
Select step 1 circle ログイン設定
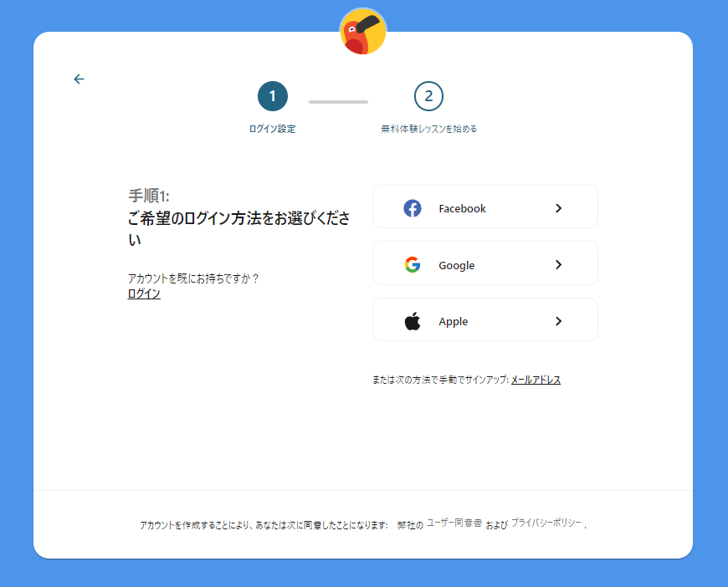coord(273,96)
